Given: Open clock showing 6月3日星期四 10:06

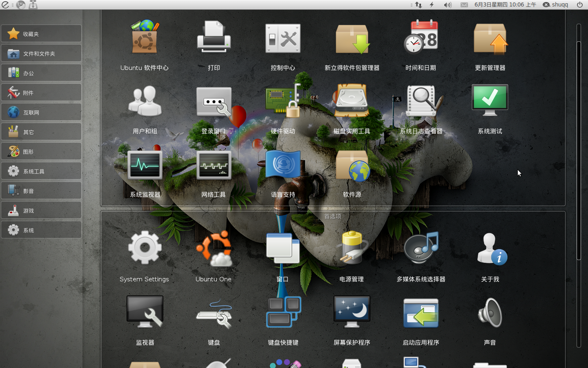Looking at the screenshot, I should click(x=506, y=5).
